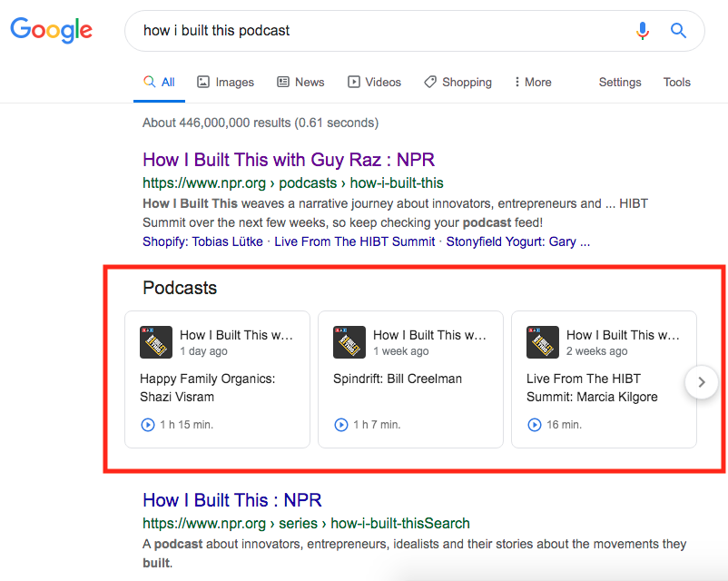Click podcast artwork on Marcia Kilgore card

(542, 342)
